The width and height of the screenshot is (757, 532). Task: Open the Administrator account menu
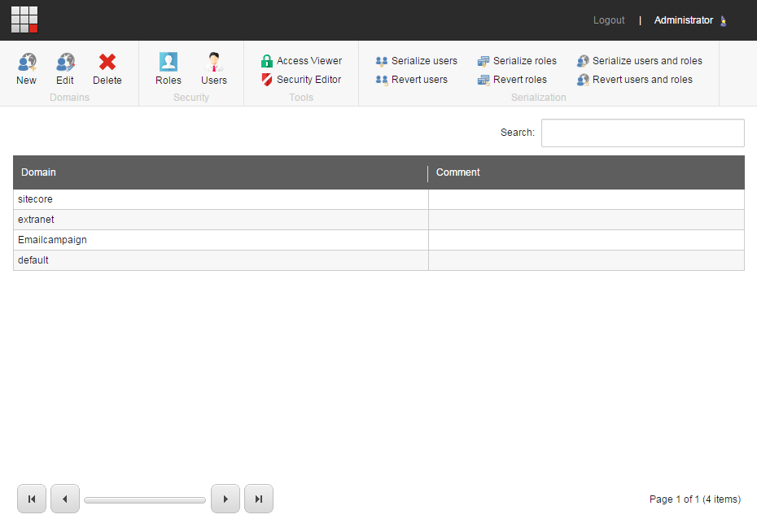684,20
